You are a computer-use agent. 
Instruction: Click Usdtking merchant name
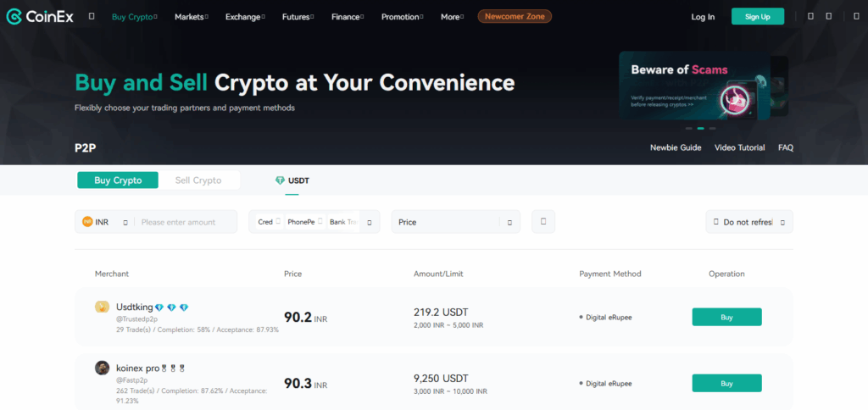[x=134, y=307]
